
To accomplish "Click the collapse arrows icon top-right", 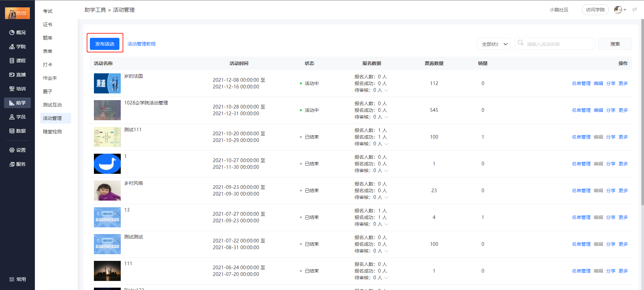I will [x=635, y=10].
